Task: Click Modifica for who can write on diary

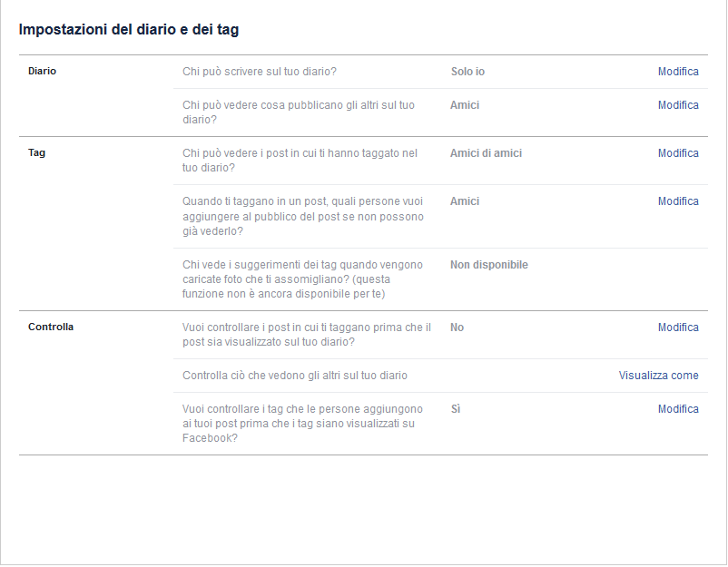Action: click(x=678, y=72)
